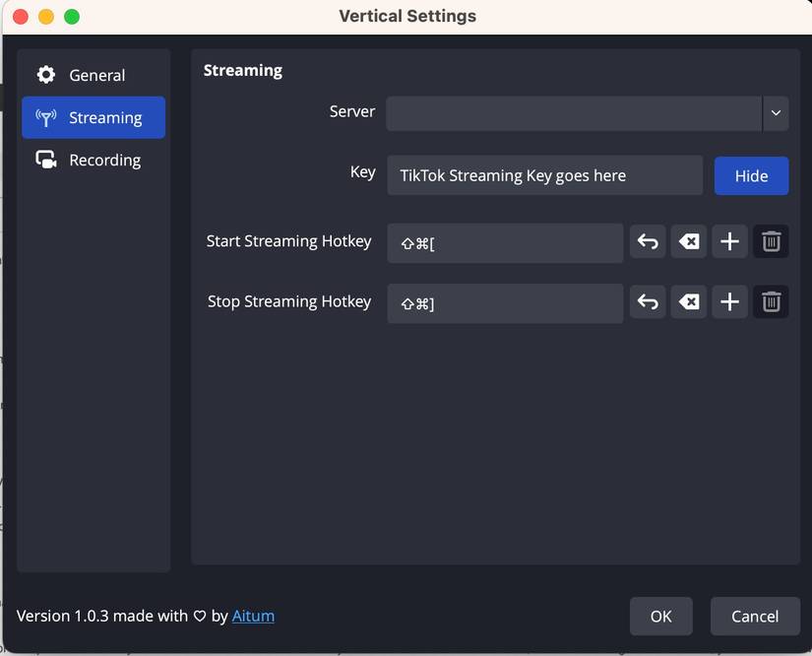Revert the Start Streaming Hotkey change
The width and height of the screenshot is (812, 656).
tap(647, 241)
